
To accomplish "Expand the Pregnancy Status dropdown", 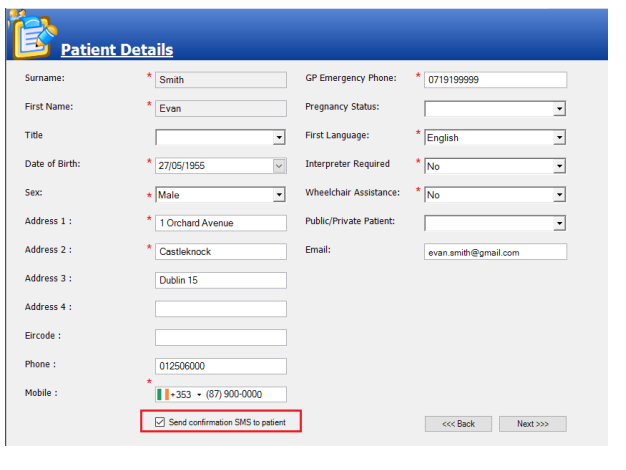I will pyautogui.click(x=559, y=109).
